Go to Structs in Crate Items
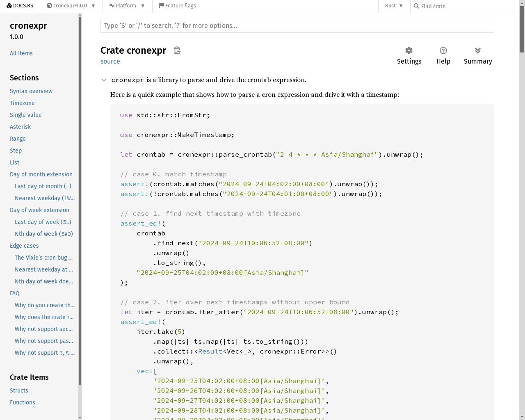This screenshot has width=525, height=420. 19,390
